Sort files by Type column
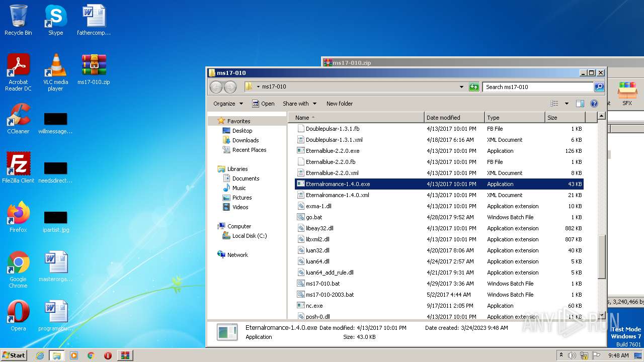The height and width of the screenshot is (362, 644). point(515,118)
